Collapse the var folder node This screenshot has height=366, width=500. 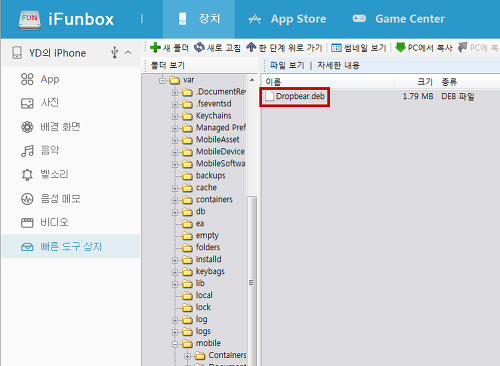click(x=162, y=80)
